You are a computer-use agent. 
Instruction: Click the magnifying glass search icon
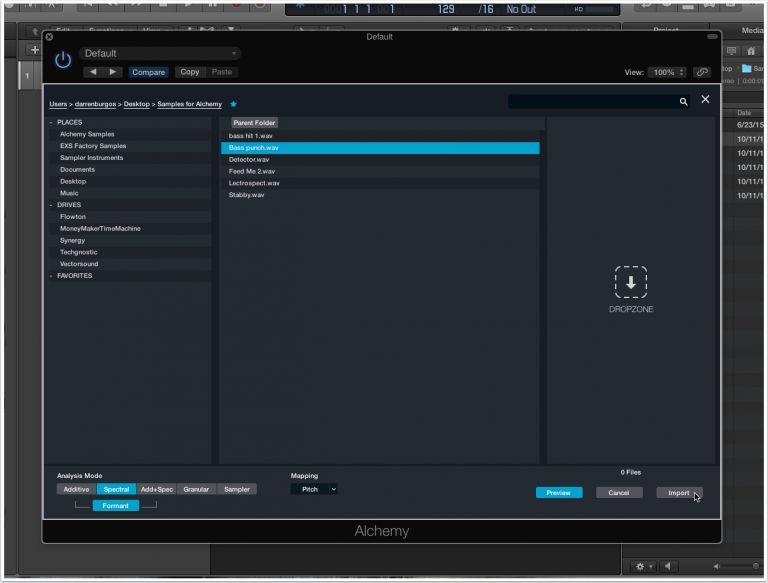[683, 101]
